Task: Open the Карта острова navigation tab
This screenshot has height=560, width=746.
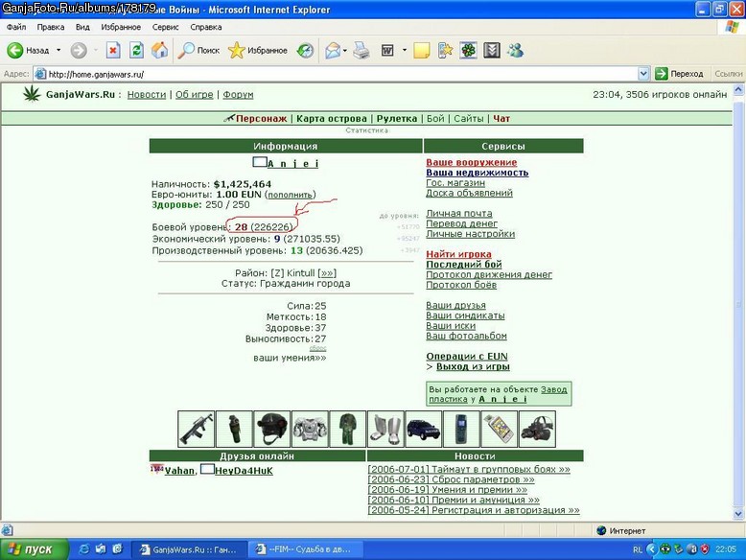Action: [x=332, y=119]
